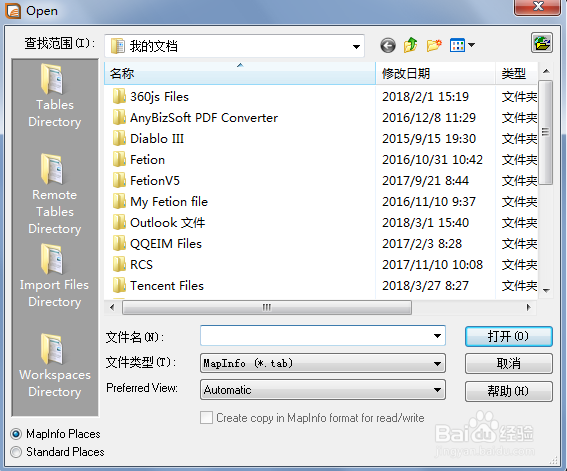This screenshot has width=567, height=471.
Task: Select the Fetion folder icon
Action: [x=119, y=159]
